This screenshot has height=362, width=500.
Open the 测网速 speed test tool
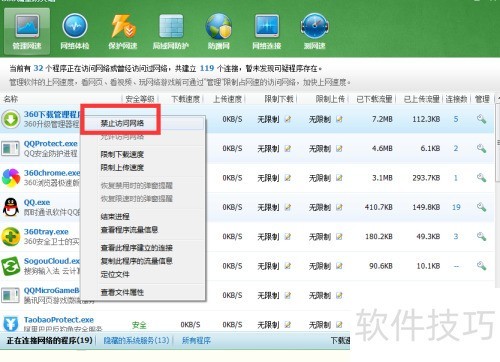(x=314, y=31)
